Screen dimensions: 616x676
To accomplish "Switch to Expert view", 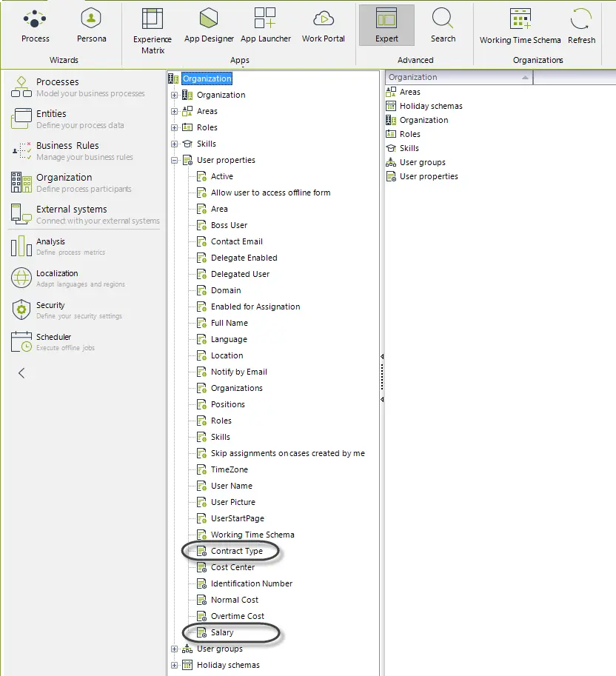I will coord(386,25).
